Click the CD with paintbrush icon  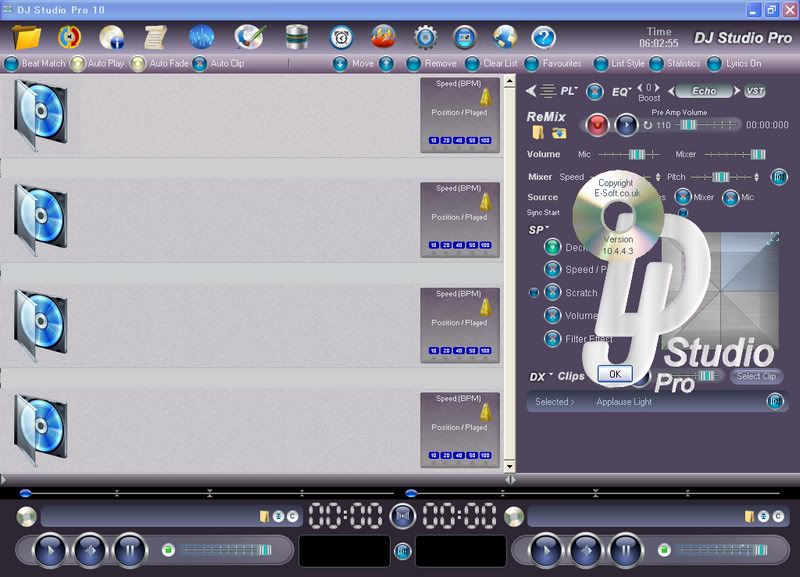(x=250, y=37)
